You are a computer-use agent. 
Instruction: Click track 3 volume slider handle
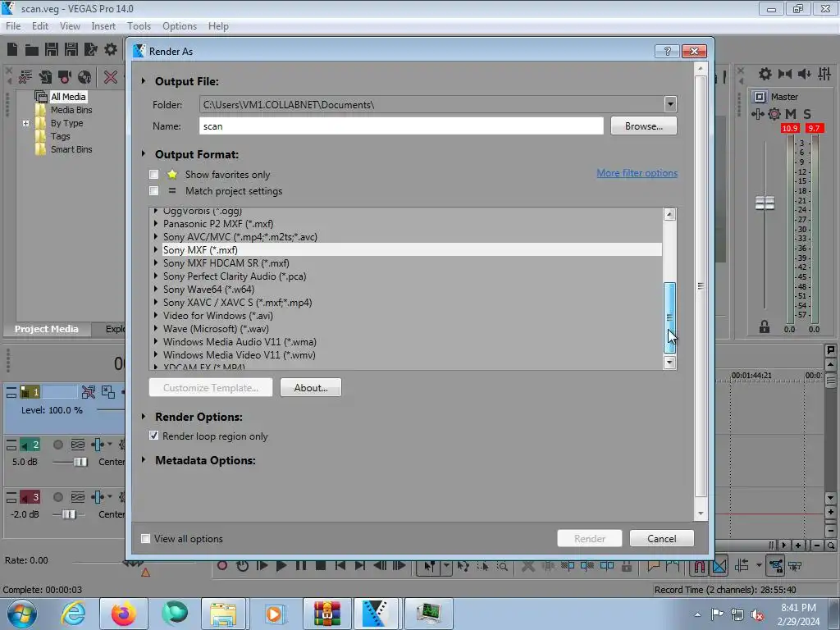click(x=69, y=514)
